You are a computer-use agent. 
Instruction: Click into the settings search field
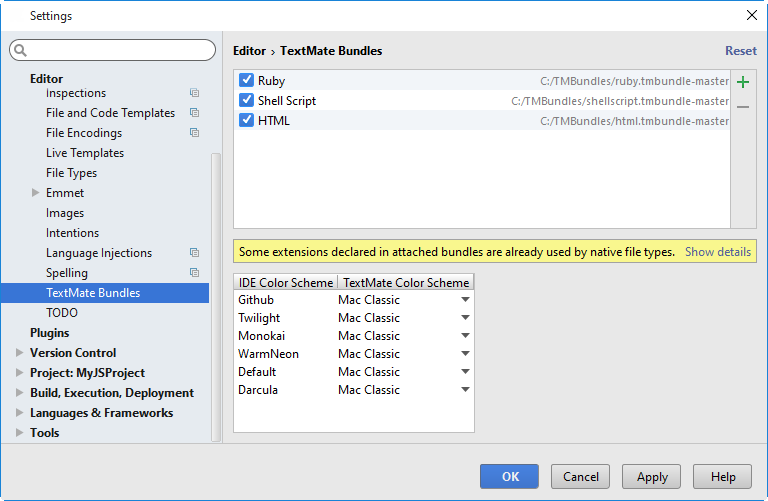pos(118,50)
